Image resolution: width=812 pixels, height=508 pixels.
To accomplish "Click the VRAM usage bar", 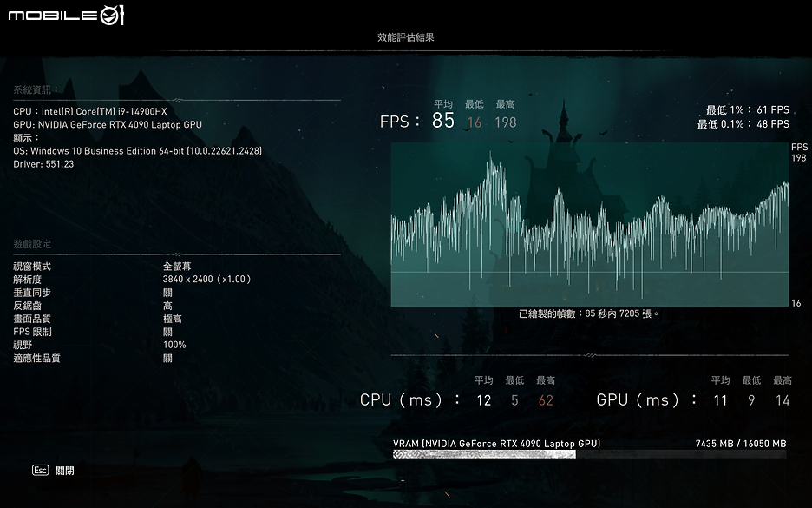I will tap(589, 454).
